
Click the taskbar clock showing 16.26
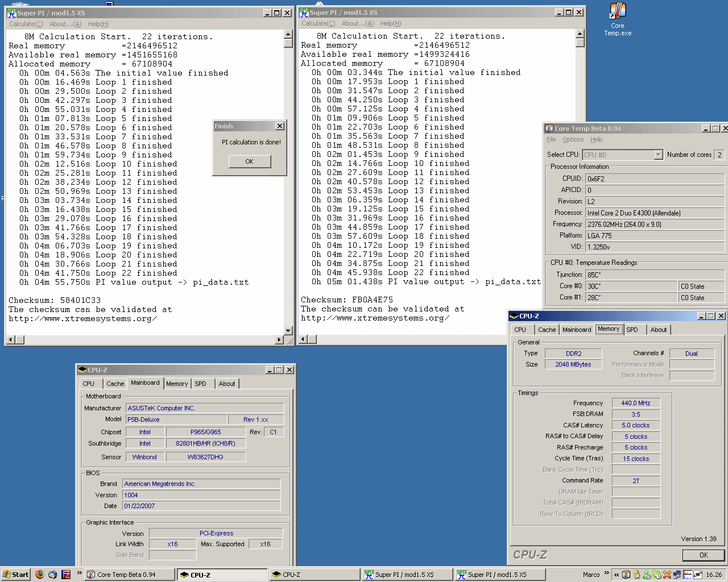714,575
